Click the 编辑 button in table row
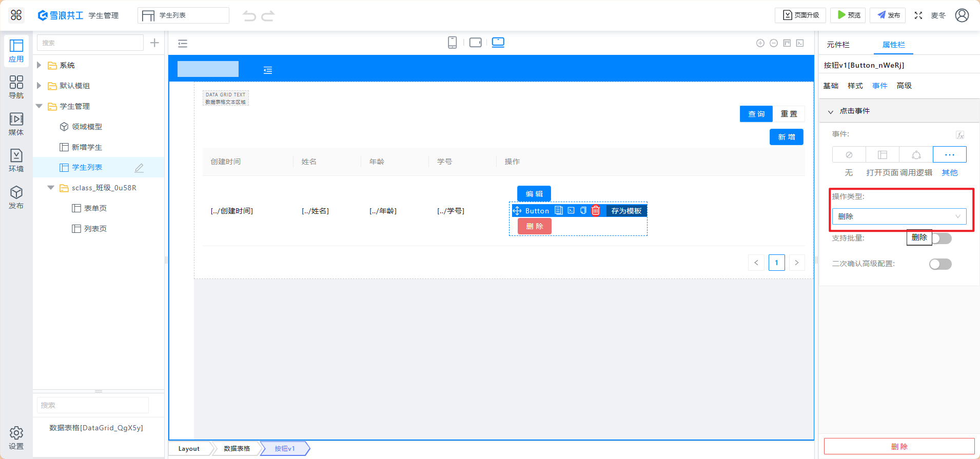Screen dimensions: 980x459 point(534,194)
